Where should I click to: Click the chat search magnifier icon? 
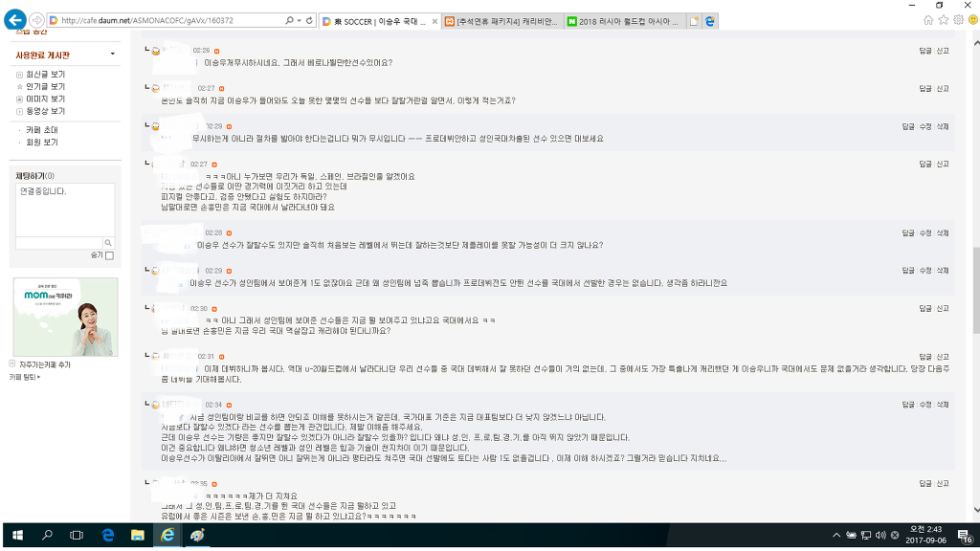pos(108,242)
